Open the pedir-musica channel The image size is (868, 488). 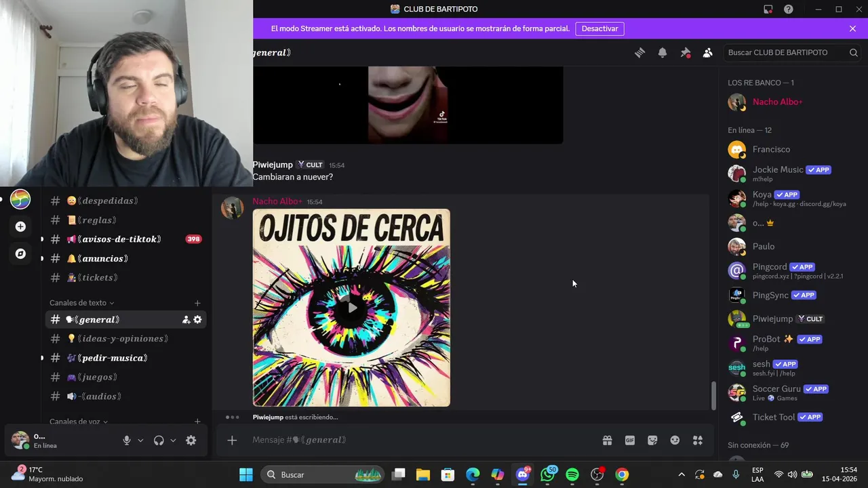tap(125, 358)
